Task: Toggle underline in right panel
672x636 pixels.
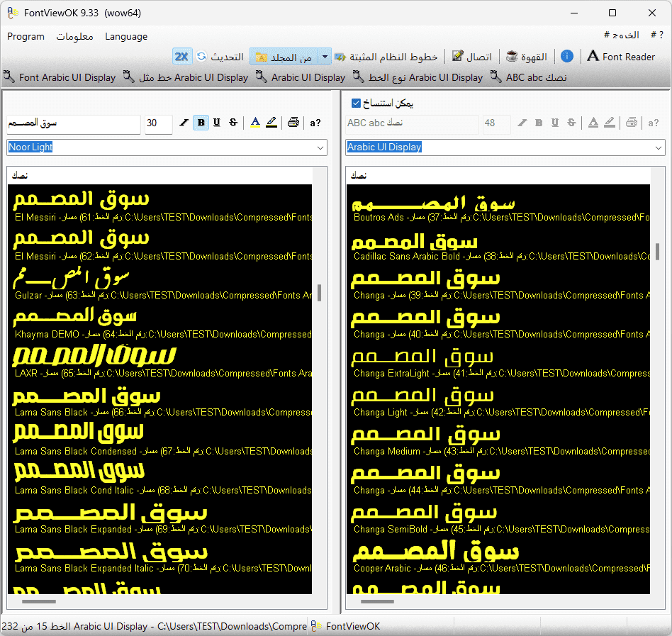Action: pos(555,123)
